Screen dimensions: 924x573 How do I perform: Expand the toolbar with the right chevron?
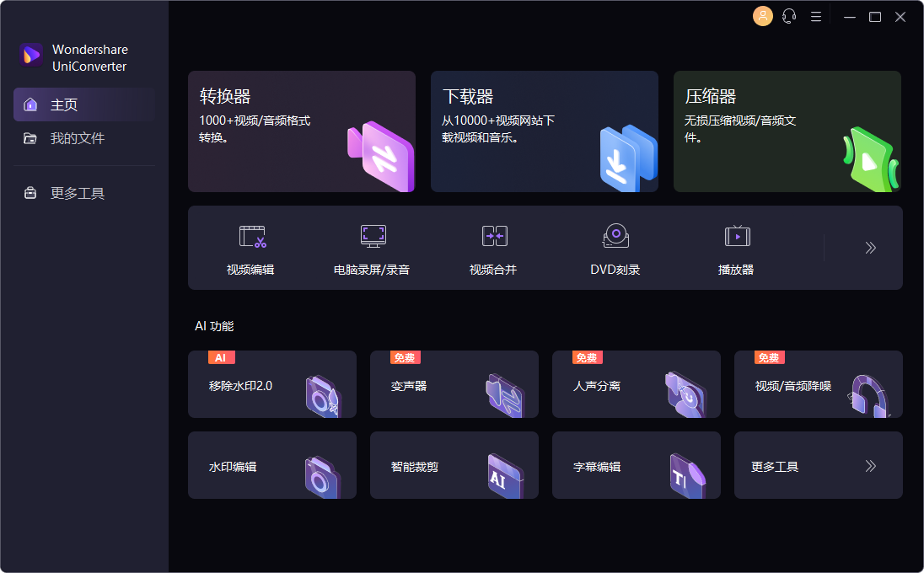click(x=869, y=247)
